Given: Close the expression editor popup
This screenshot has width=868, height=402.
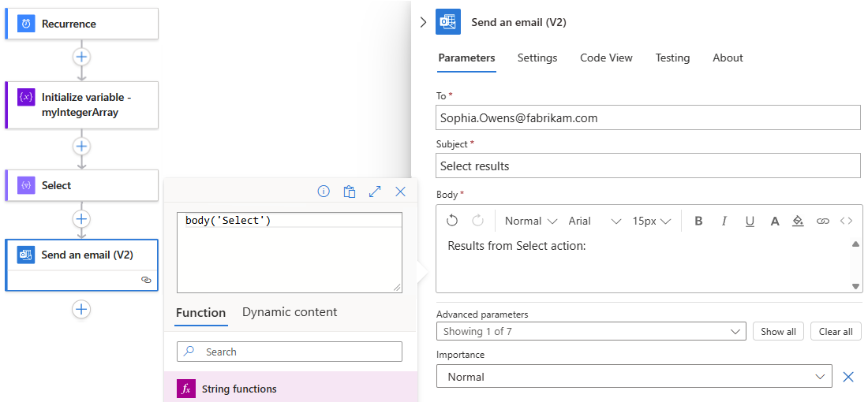Looking at the screenshot, I should 400,192.
